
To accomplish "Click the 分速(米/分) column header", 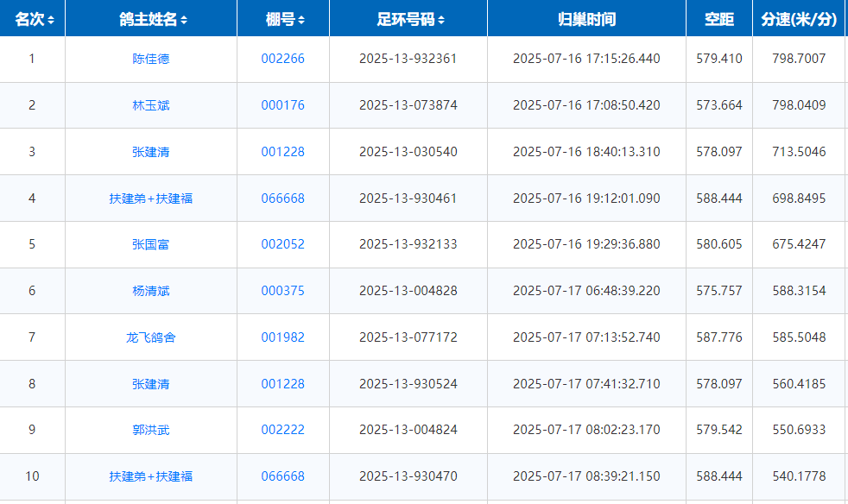I will tap(799, 20).
